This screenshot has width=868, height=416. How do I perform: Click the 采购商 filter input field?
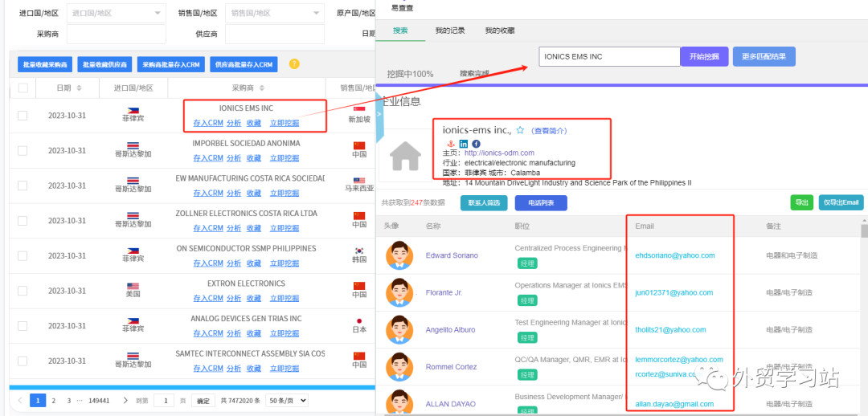coord(117,34)
